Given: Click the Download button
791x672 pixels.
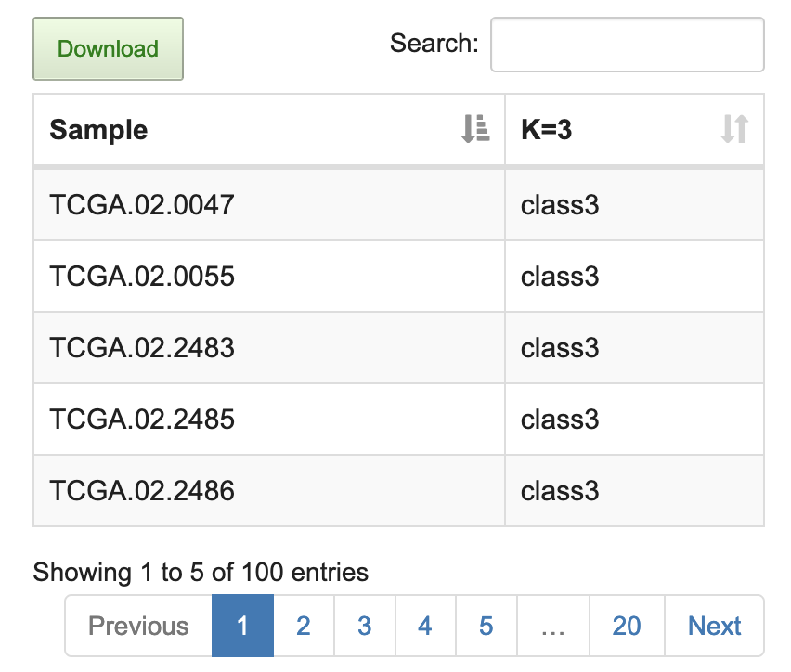Looking at the screenshot, I should [x=108, y=49].
